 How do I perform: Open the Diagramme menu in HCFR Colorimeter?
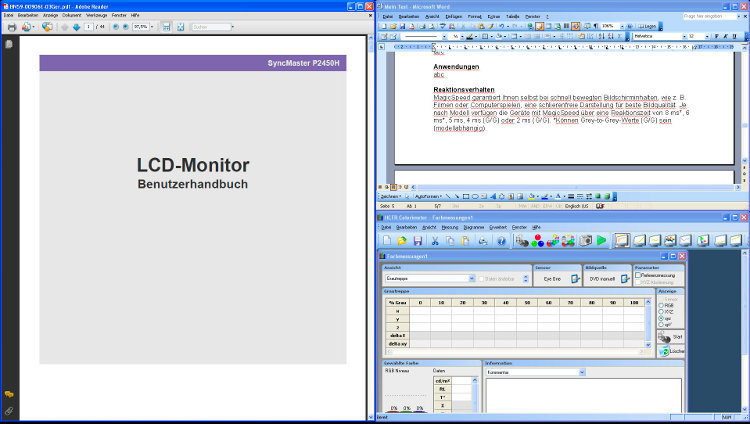click(x=474, y=227)
